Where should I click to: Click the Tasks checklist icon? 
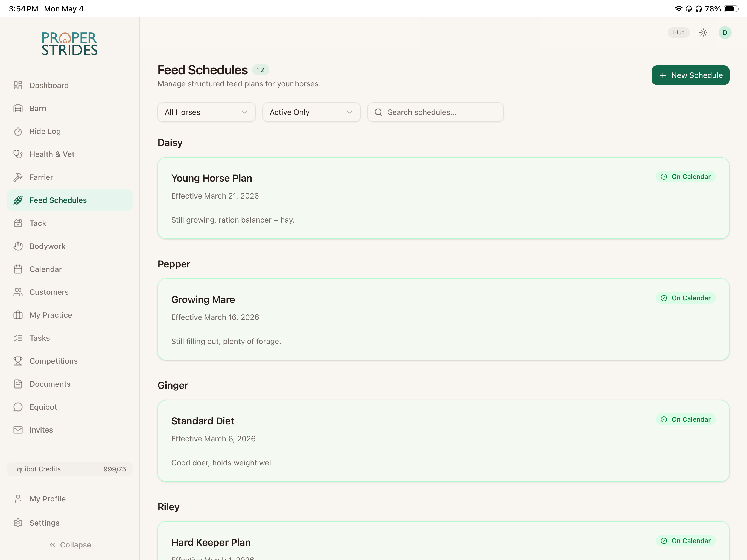tap(18, 338)
